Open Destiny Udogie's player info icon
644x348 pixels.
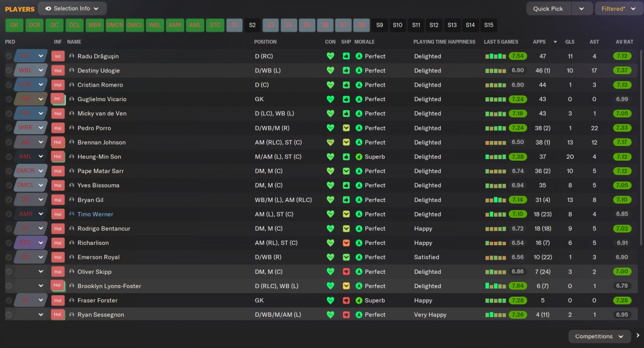click(x=72, y=71)
